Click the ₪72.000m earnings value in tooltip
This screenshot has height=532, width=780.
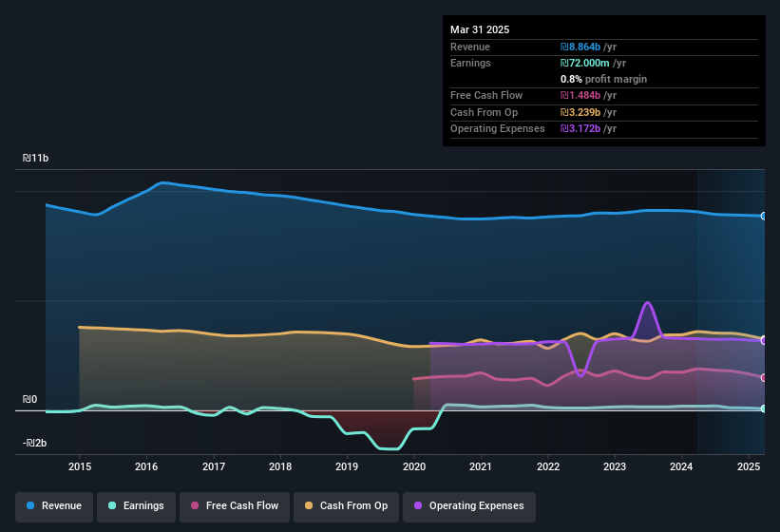(x=584, y=63)
